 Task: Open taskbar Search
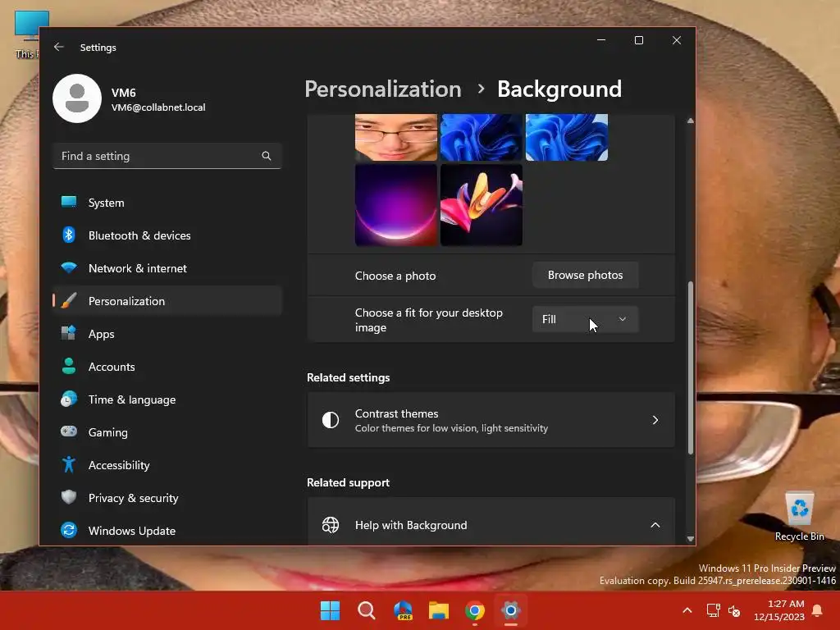367,610
